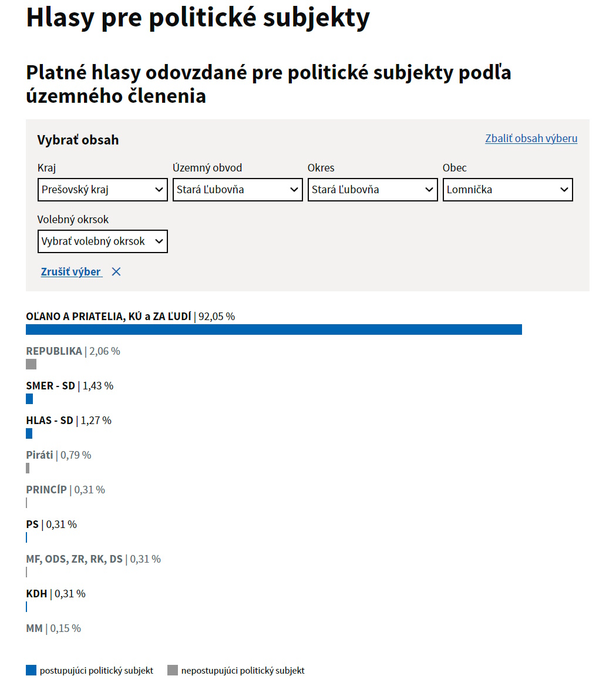This screenshot has width=616, height=686.
Task: Click the OĽANO A PRIATELIA, KÚ a ZA ĽUDÍ label
Action: coord(109,317)
